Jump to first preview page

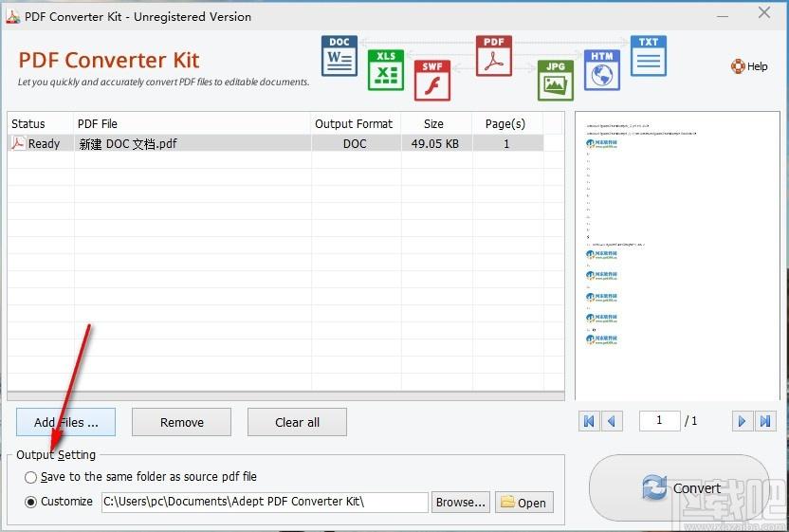(x=589, y=421)
